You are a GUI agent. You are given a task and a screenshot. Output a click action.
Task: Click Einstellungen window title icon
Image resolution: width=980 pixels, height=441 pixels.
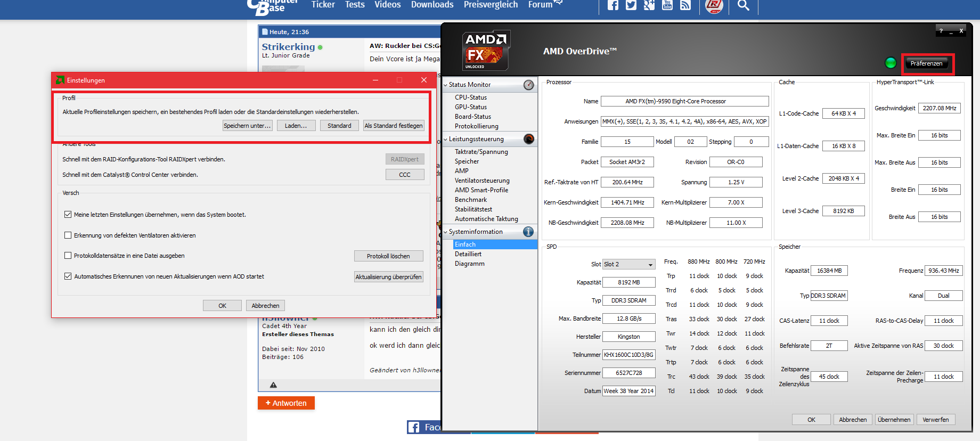[x=60, y=80]
